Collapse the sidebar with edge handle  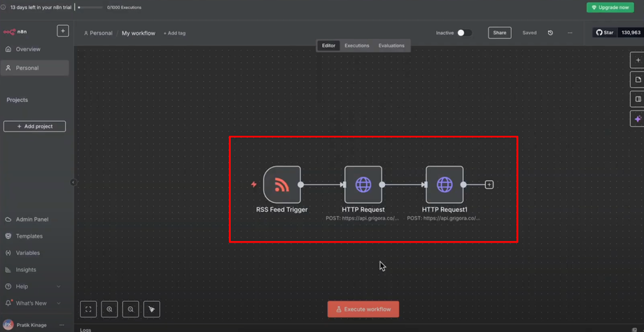[73, 182]
